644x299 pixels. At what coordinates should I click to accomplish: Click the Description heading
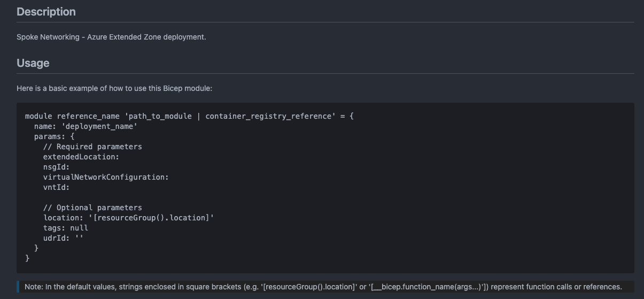(x=46, y=12)
